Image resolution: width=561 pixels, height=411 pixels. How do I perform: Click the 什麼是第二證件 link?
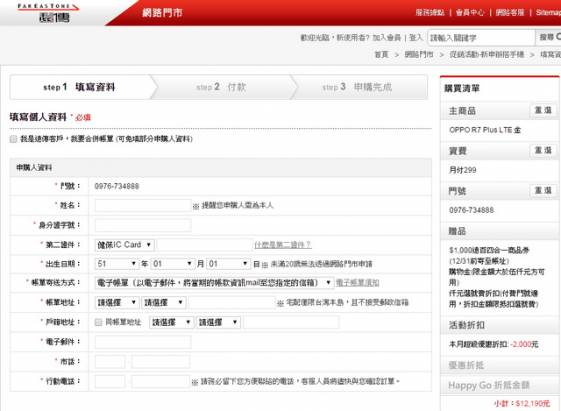tap(283, 245)
